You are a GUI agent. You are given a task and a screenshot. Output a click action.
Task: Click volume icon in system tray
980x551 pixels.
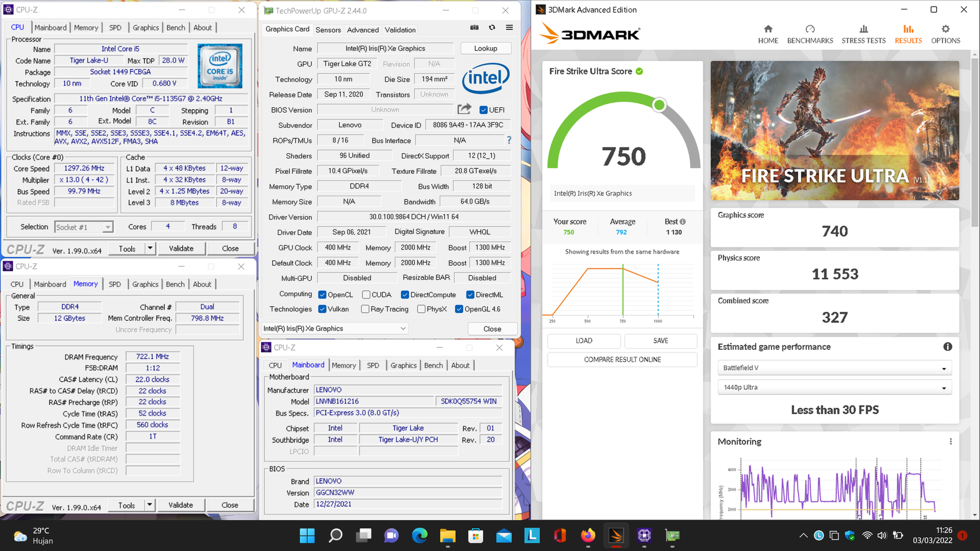tap(882, 536)
